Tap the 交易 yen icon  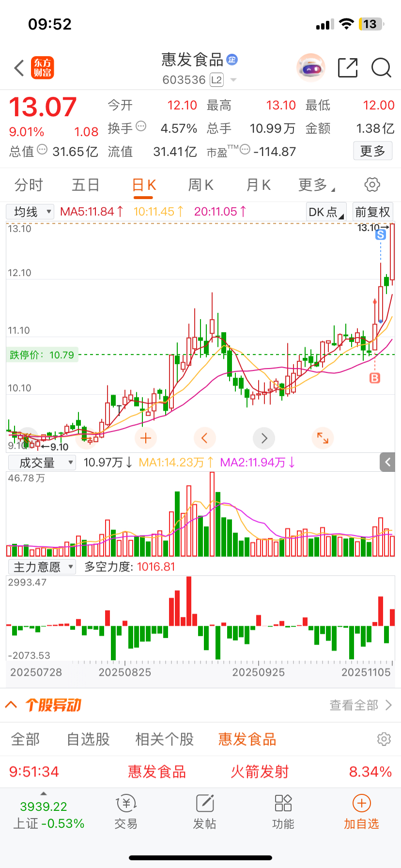(x=126, y=804)
